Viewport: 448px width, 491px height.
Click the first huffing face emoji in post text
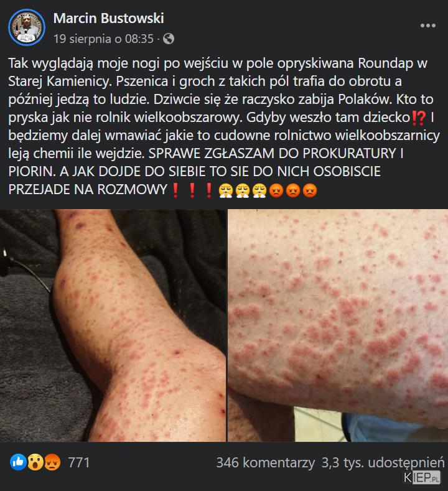226,190
